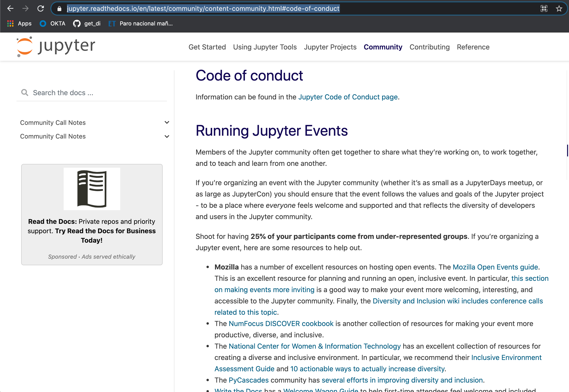
Task: Open the OKTA bookmark
Action: tap(53, 24)
